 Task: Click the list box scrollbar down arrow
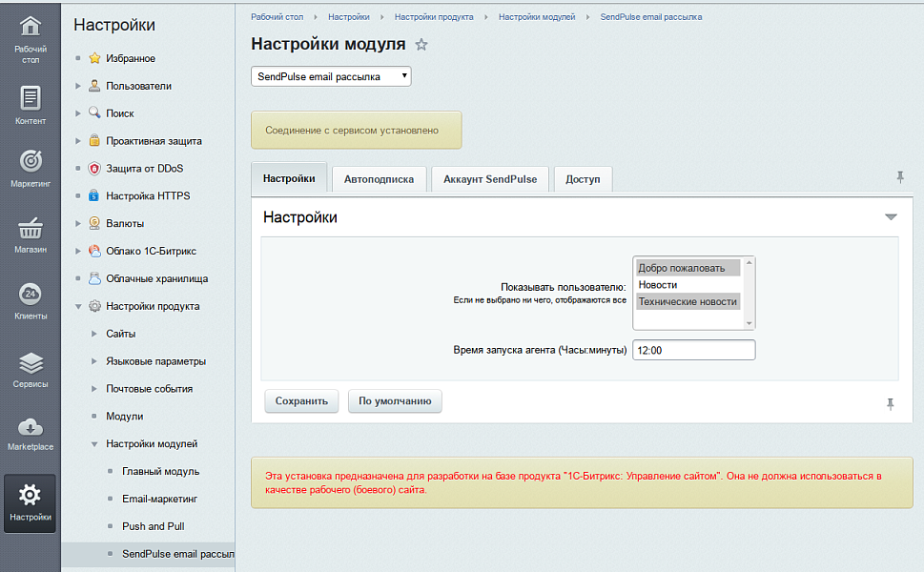749,323
